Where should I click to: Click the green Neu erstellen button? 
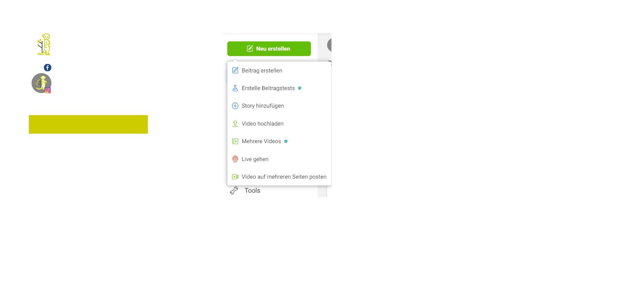pos(269,49)
